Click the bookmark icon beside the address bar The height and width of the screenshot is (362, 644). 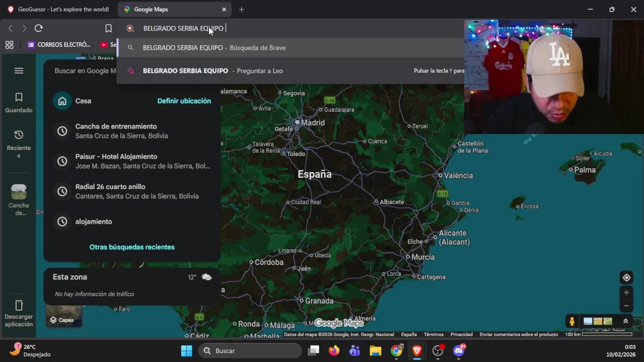tap(108, 28)
